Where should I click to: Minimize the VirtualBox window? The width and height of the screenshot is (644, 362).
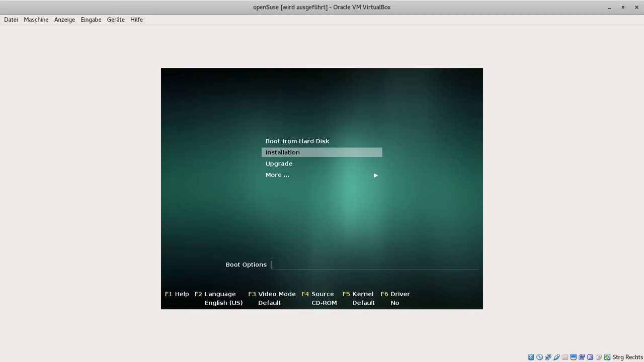pyautogui.click(x=609, y=7)
